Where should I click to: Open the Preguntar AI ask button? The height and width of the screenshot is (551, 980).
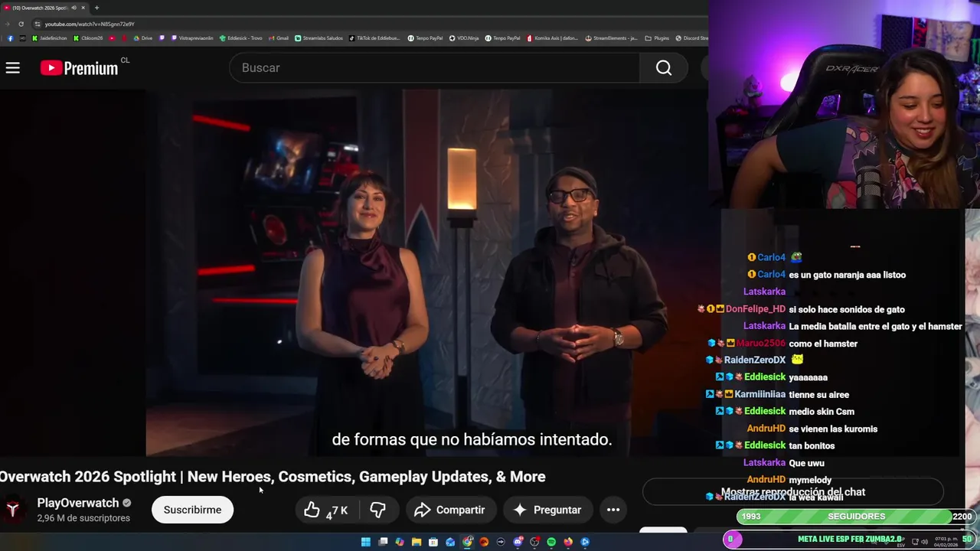click(547, 510)
